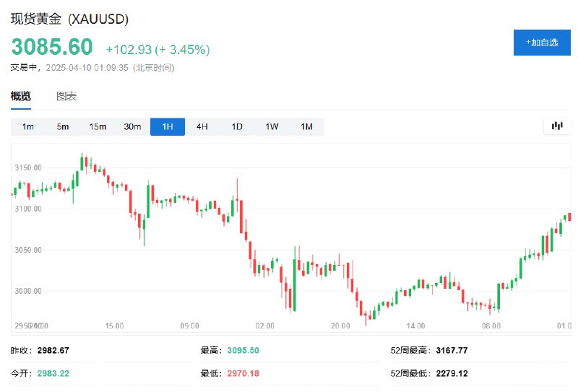578x392 pixels.
Task: Click the 最低 value 2970.18
Action: [243, 373]
